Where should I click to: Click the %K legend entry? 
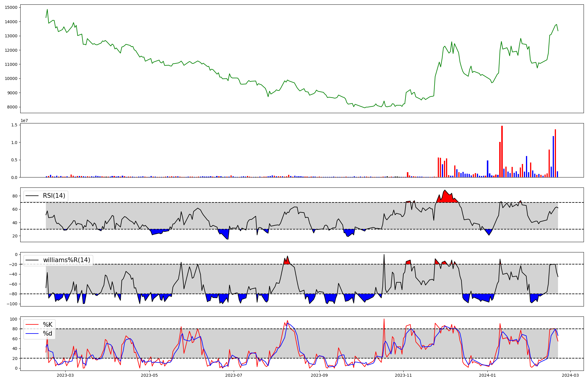[x=48, y=324]
